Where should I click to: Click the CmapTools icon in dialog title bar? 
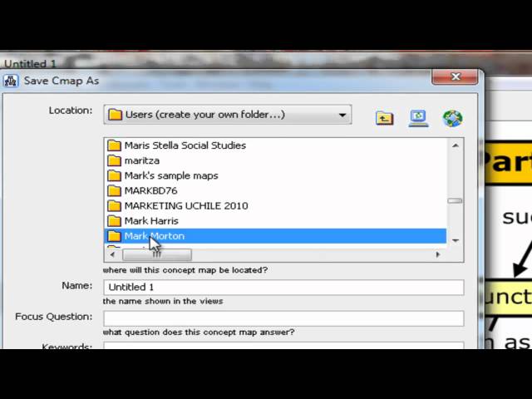point(11,81)
